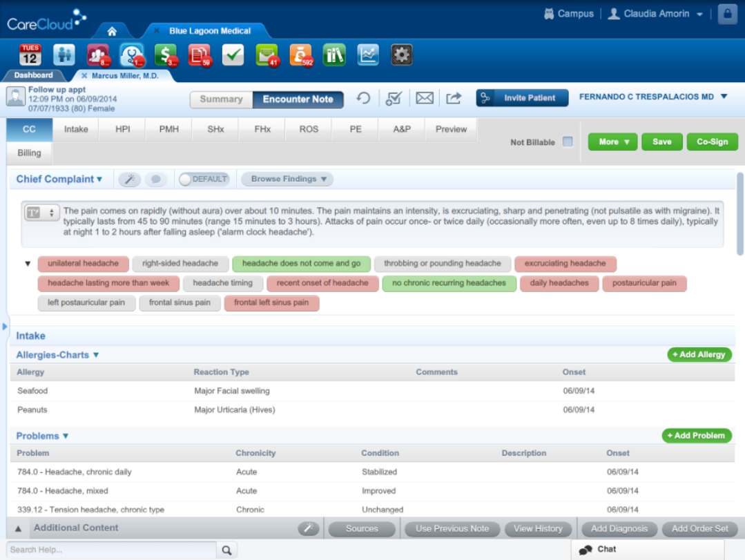Screen dimensions: 745x560
Task: Click the Analytics chart toolbar icon
Action: (x=368, y=55)
